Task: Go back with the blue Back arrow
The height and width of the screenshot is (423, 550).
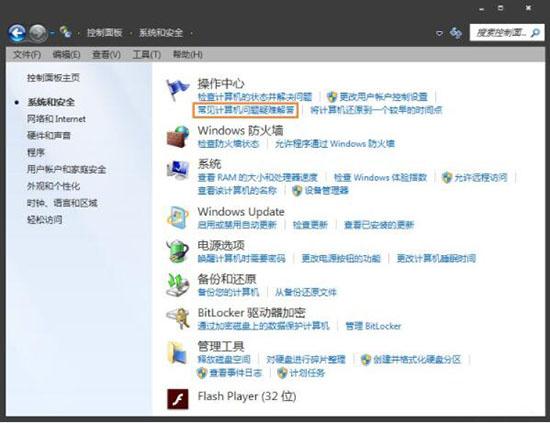Action: click(x=17, y=33)
